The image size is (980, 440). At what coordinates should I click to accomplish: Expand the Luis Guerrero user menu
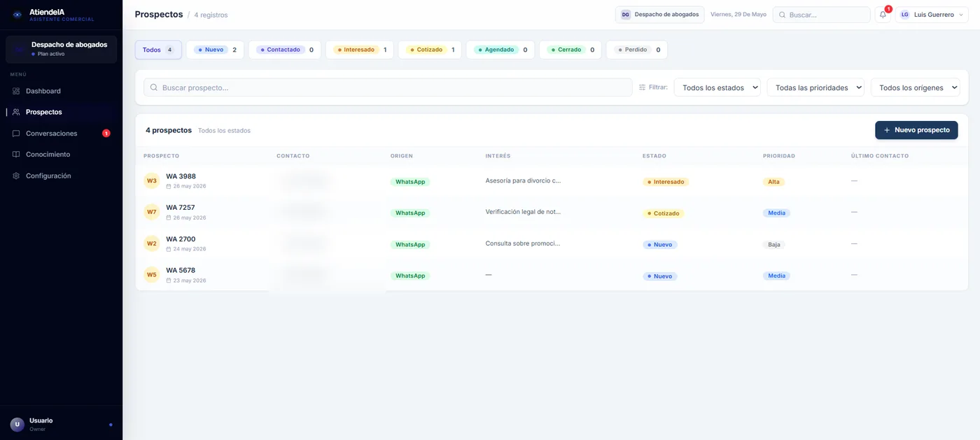pos(932,15)
